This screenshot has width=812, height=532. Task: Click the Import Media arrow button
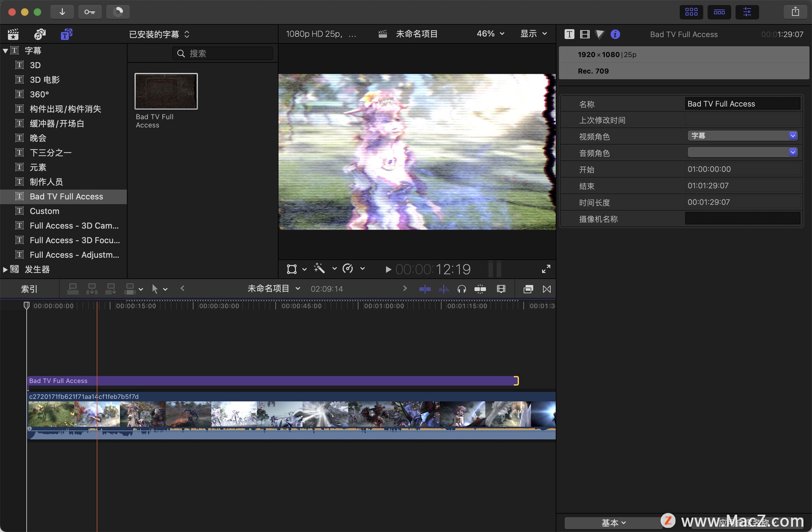pyautogui.click(x=62, y=12)
